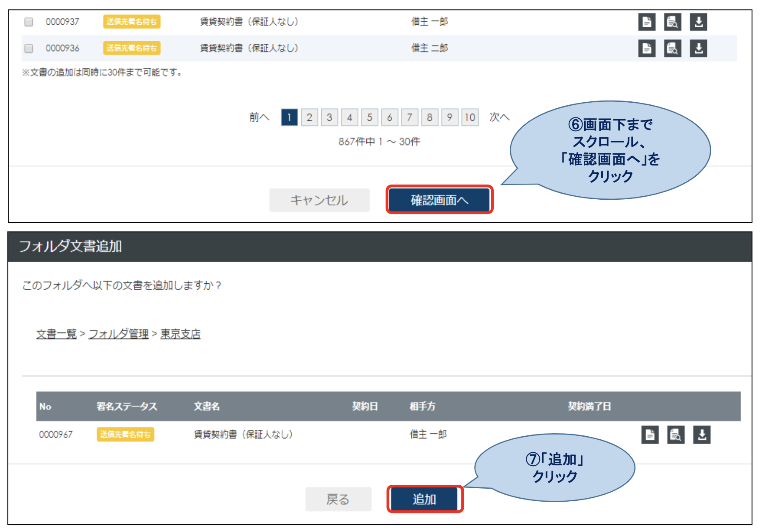The image size is (762, 532).
Task: Click the document page icon for 0000937
Action: (x=647, y=21)
